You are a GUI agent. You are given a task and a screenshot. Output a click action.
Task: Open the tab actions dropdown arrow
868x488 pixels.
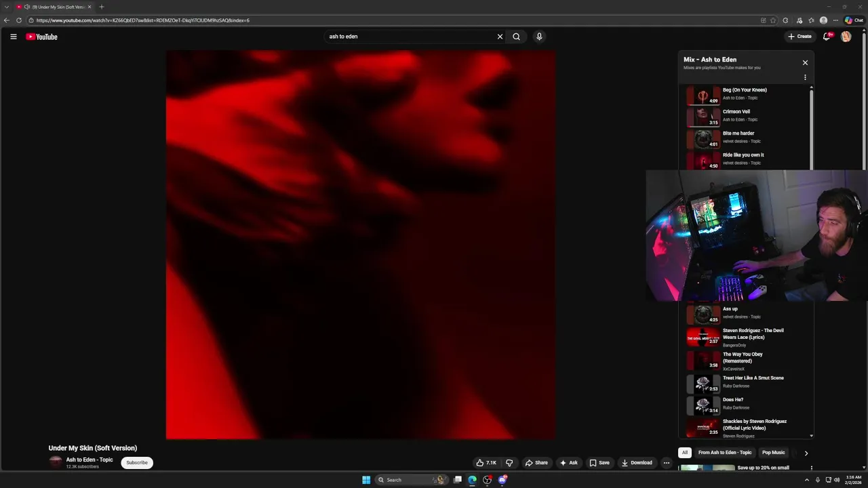tap(7, 7)
